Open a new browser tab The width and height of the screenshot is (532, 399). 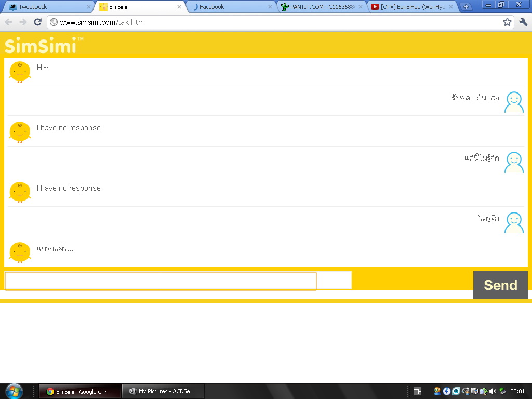[x=466, y=7]
